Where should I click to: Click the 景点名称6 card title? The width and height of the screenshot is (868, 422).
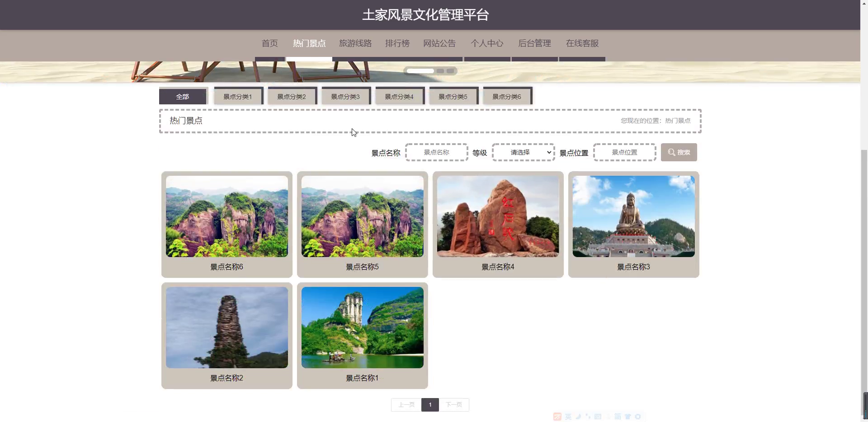click(227, 267)
